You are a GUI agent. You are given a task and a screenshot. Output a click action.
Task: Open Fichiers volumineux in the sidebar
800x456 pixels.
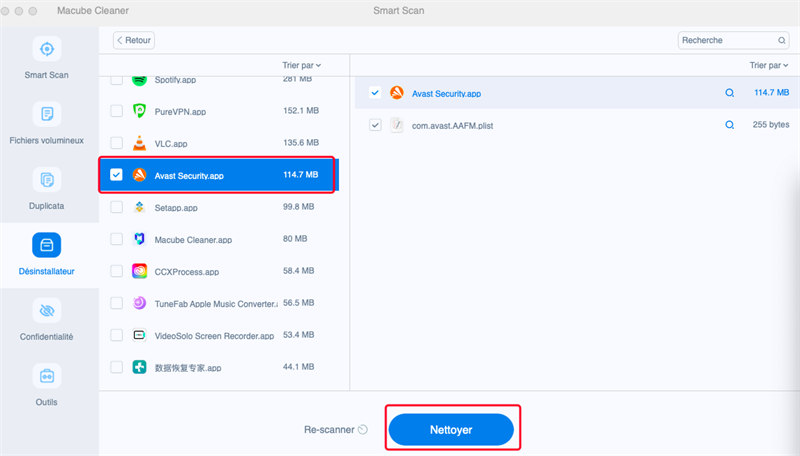coord(46,122)
